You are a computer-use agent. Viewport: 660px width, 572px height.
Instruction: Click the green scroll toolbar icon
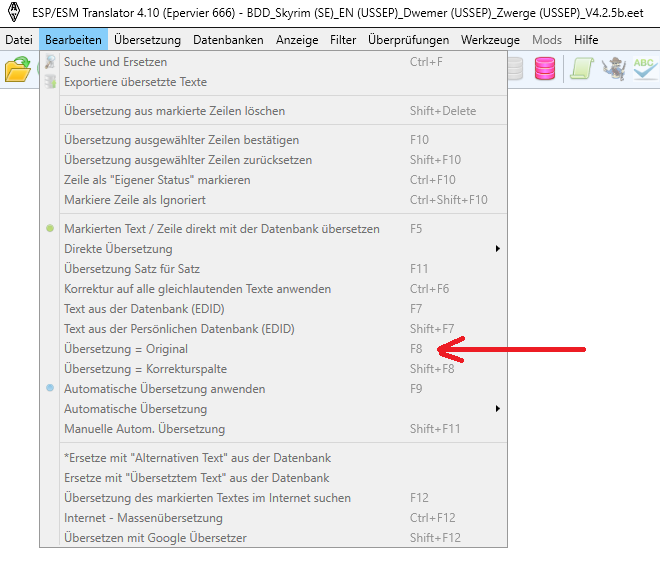coord(581,70)
